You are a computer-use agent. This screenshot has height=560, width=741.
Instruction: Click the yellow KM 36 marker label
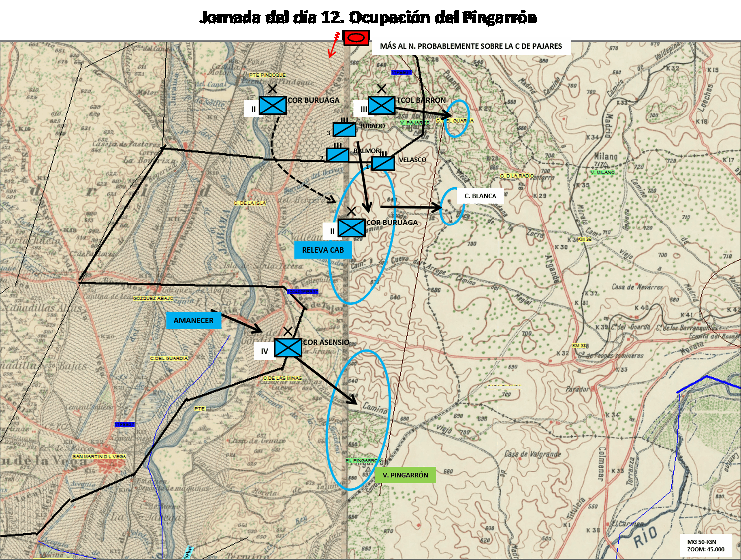click(x=584, y=239)
